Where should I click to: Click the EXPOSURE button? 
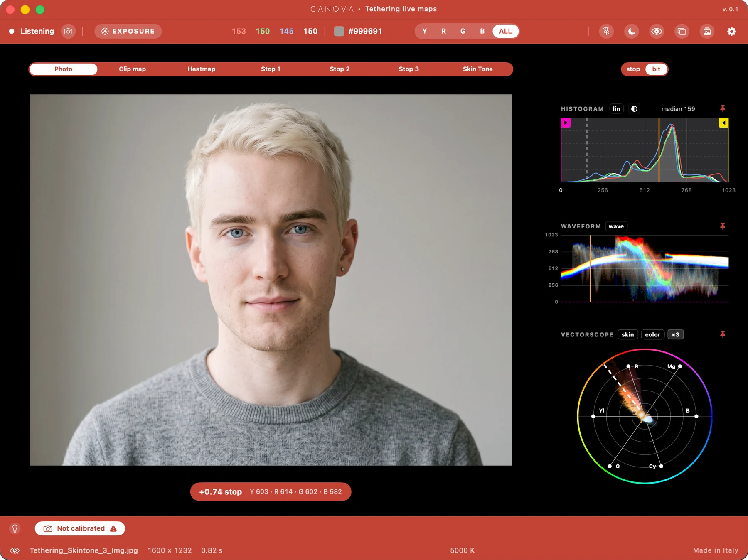(128, 31)
